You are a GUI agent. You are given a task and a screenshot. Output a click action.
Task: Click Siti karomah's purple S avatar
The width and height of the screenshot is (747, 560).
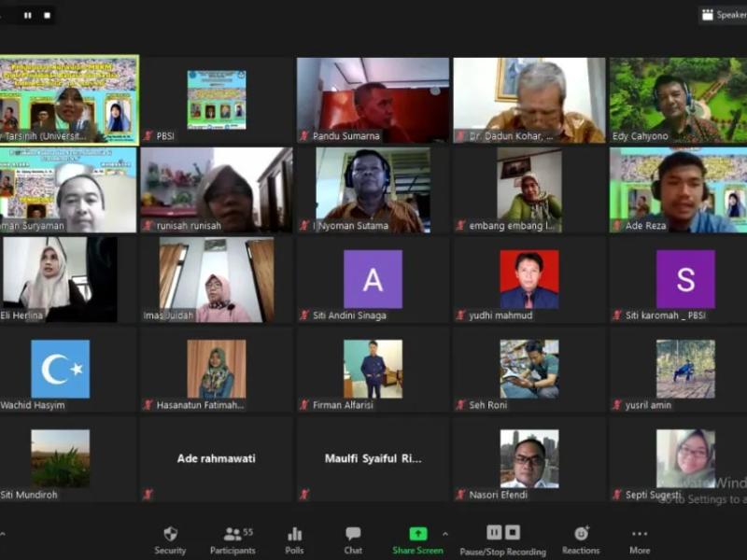[x=684, y=279]
